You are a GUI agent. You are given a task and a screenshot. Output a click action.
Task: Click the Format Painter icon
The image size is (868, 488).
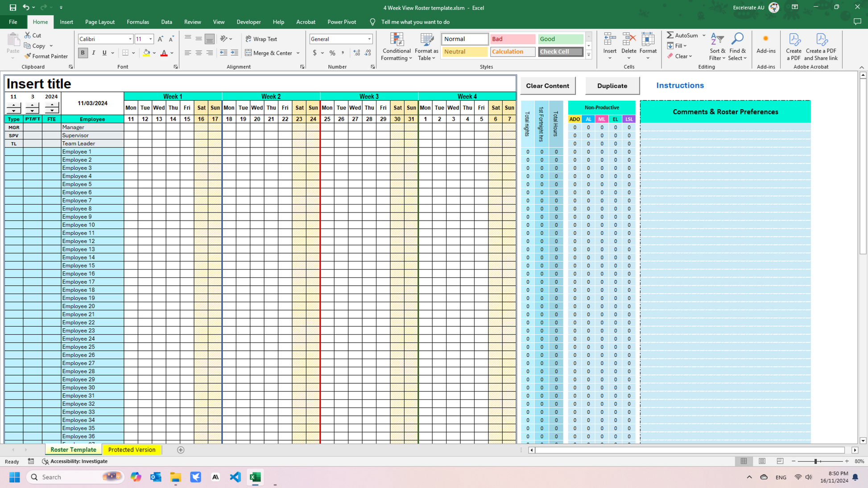click(28, 56)
